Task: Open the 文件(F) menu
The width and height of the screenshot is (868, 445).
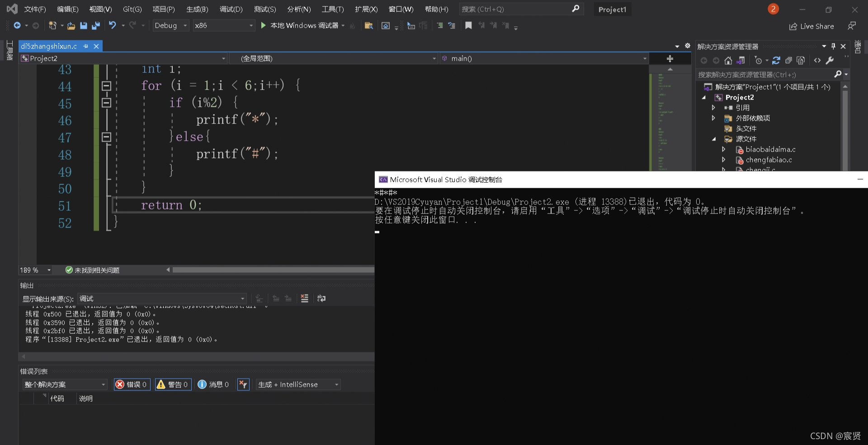Action: (35, 9)
